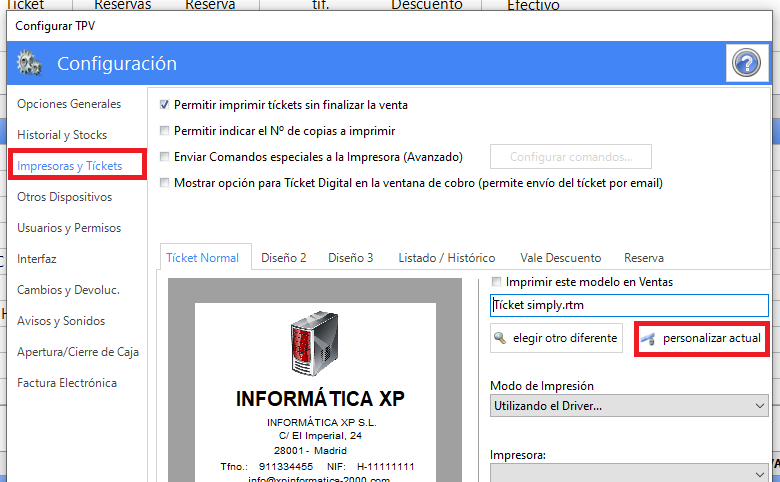Check Mostrar opción para Ticket Digital
The height and width of the screenshot is (482, 780).
click(x=165, y=183)
